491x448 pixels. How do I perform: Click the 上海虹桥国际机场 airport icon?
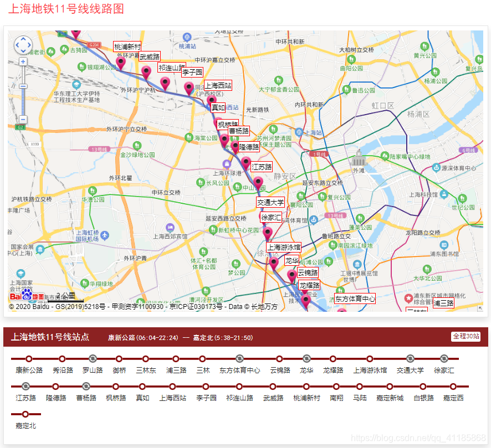tap(105, 235)
